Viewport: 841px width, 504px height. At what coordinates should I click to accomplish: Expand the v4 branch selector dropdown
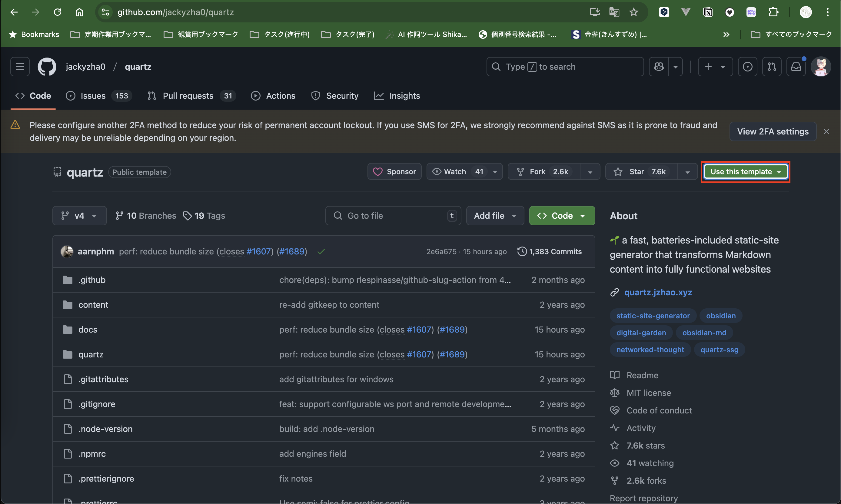[79, 216]
